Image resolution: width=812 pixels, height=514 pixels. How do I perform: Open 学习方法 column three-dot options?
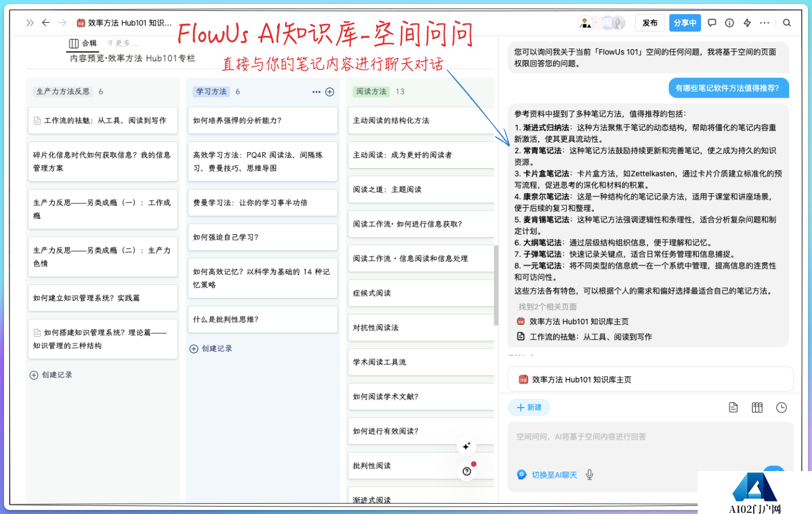[x=317, y=92]
